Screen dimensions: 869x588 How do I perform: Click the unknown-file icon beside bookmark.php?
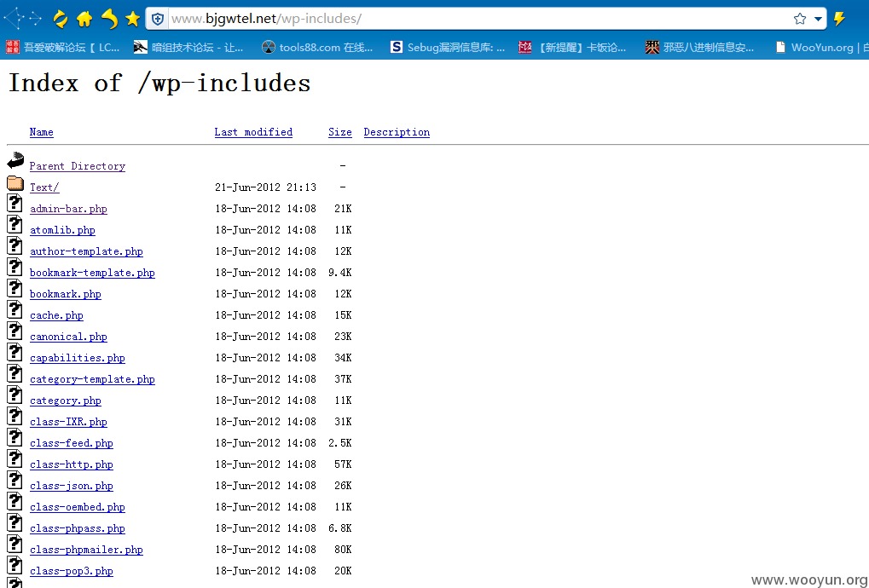(15, 289)
